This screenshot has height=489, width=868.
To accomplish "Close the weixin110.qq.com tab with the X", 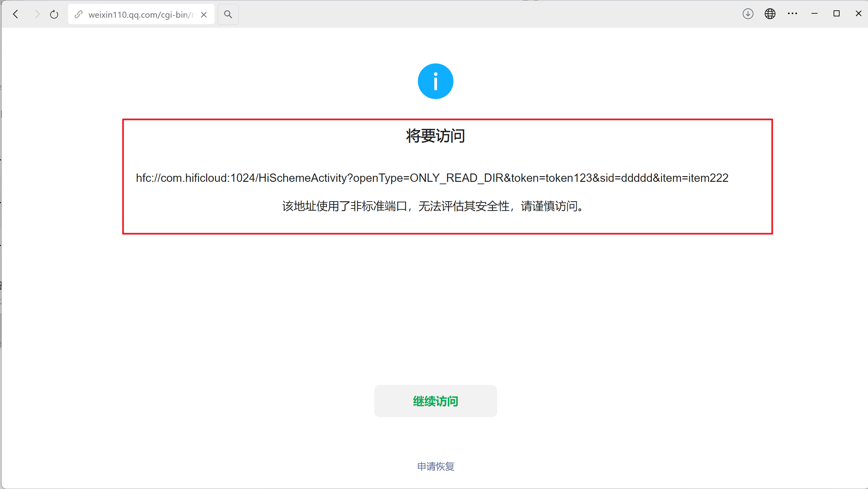I will click(x=203, y=14).
